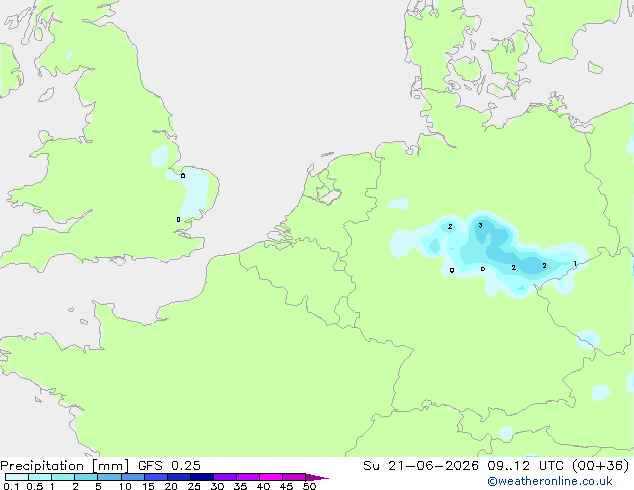The width and height of the screenshot is (634, 490).
Task: Click the "Precipitation" title word
Action: 42,466
